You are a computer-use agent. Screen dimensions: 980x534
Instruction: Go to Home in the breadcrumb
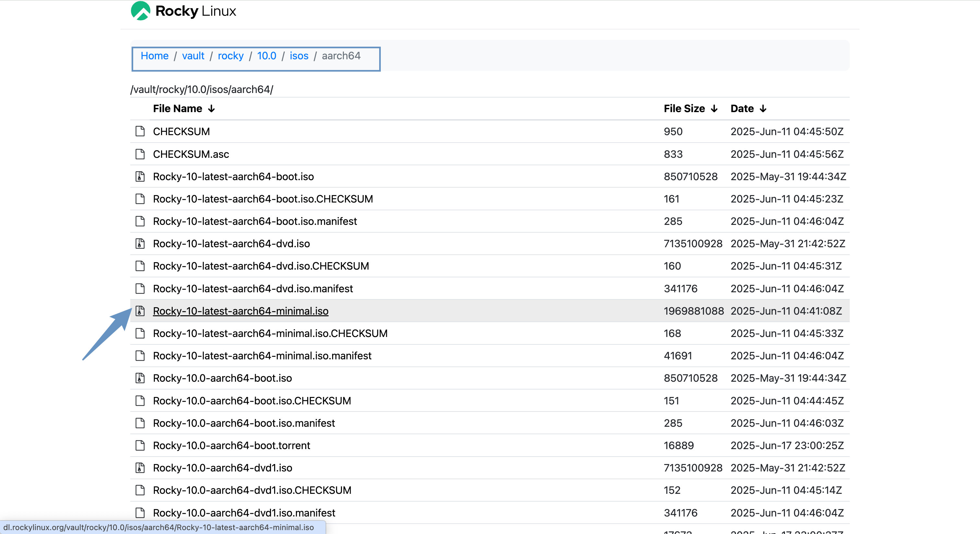click(155, 56)
